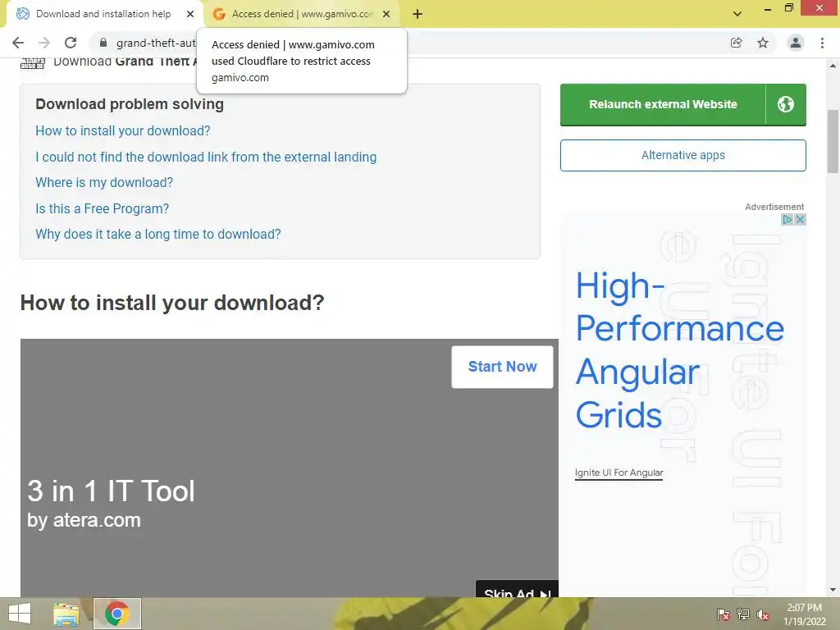Open the Windows Start menu
The height and width of the screenshot is (630, 840).
[x=20, y=614]
